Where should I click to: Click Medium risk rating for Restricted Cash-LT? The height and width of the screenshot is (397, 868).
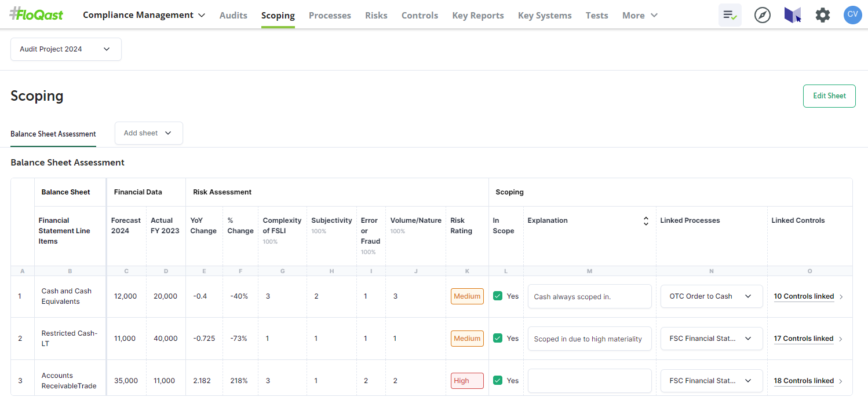[x=467, y=339]
